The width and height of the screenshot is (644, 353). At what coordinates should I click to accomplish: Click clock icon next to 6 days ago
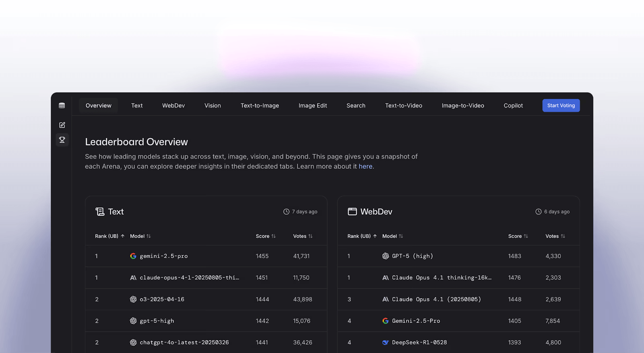(x=539, y=212)
